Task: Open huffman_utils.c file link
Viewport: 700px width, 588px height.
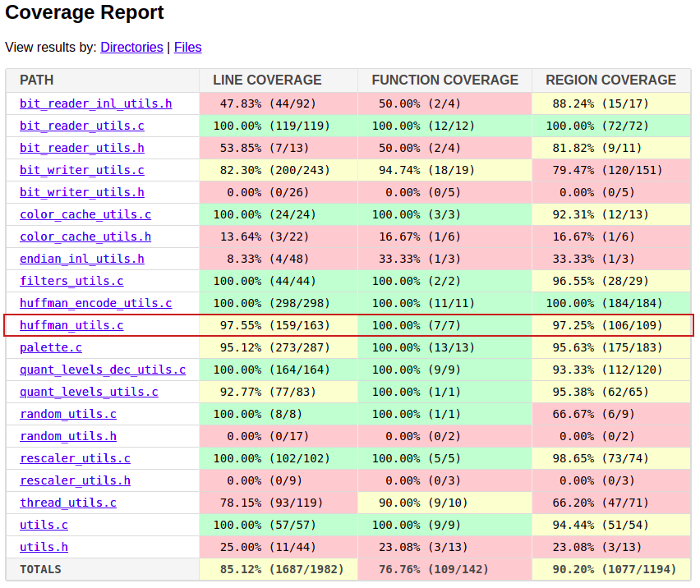Action: [x=71, y=325]
